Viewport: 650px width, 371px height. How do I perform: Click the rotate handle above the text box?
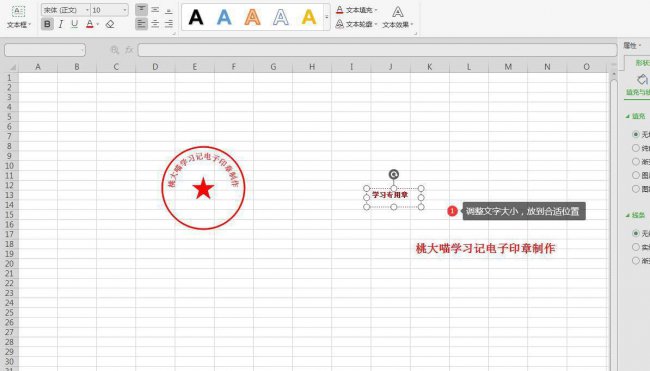[394, 174]
